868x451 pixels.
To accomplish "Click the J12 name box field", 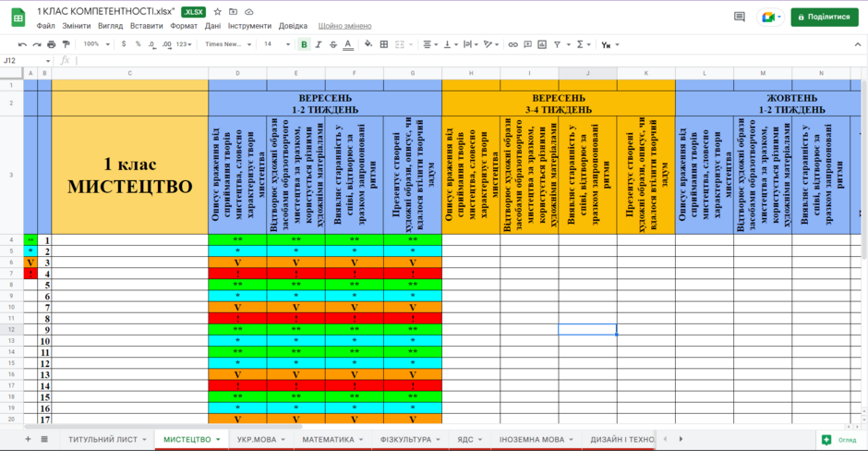I will point(27,60).
